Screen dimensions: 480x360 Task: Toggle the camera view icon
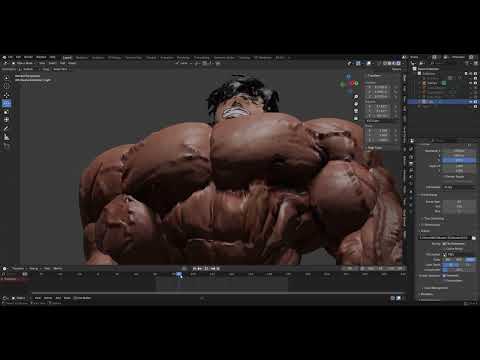point(356,111)
